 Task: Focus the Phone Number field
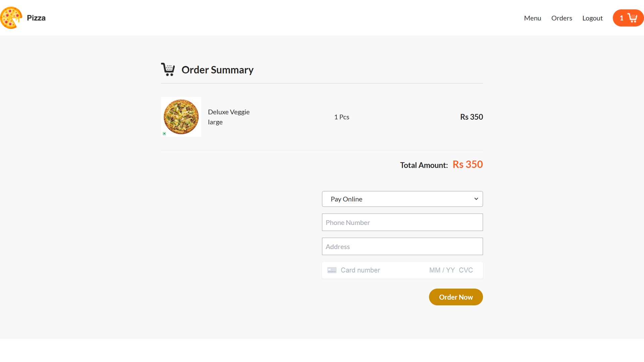[402, 222]
